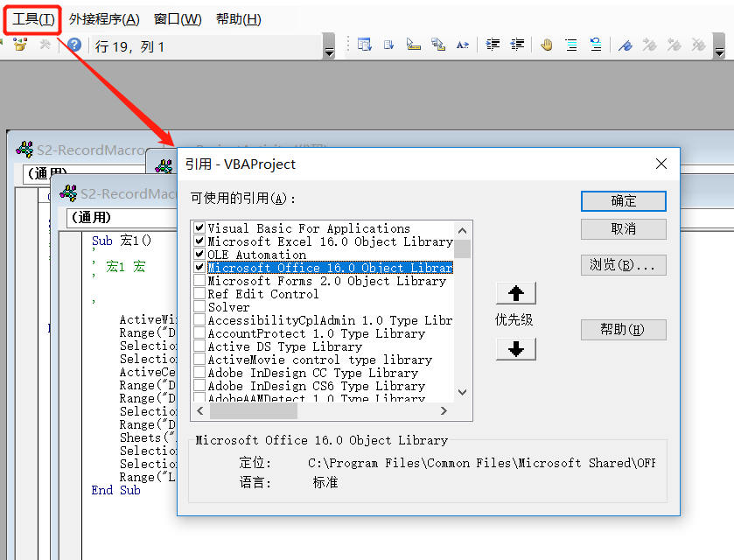
Task: Click the List Constants icon
Action: pyautogui.click(x=389, y=45)
